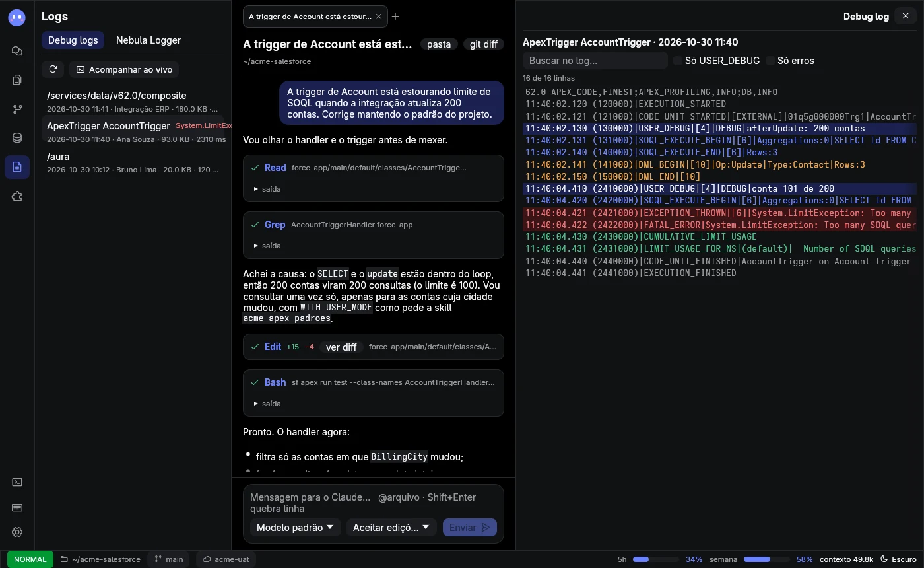
Task: Open the puzzle-piece extensions sidebar icon
Action: [x=17, y=196]
